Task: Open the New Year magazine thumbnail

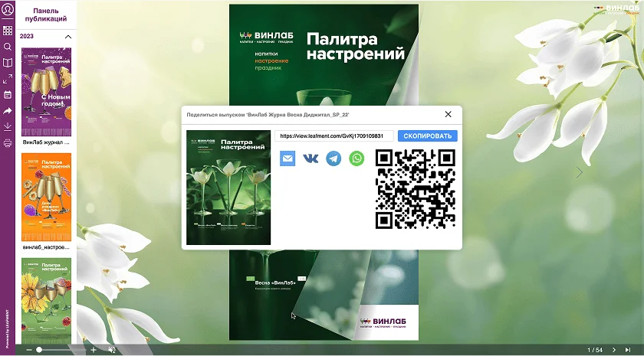Action: click(x=46, y=92)
